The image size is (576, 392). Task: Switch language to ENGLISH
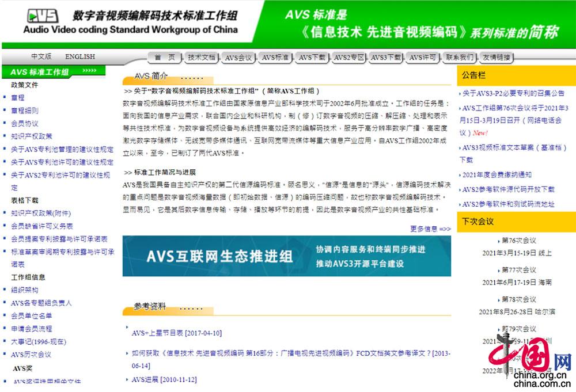(x=80, y=57)
